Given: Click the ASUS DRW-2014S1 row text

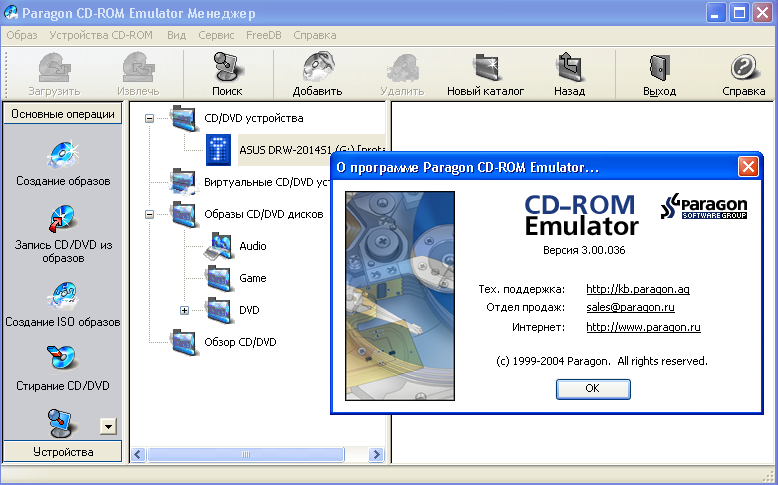Looking at the screenshot, I should pos(312,149).
